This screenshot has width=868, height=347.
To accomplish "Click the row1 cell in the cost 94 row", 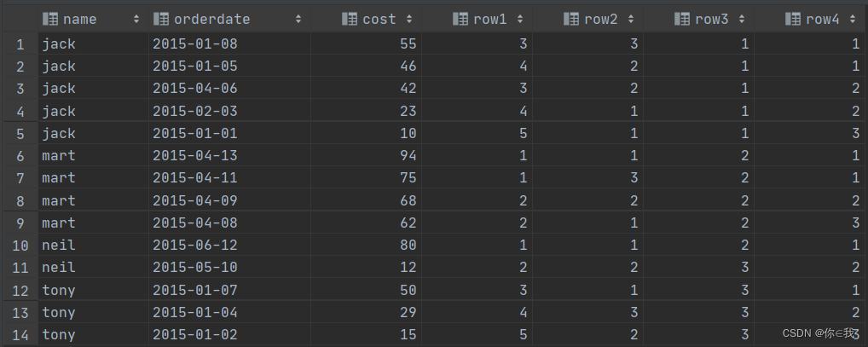I will [x=477, y=155].
